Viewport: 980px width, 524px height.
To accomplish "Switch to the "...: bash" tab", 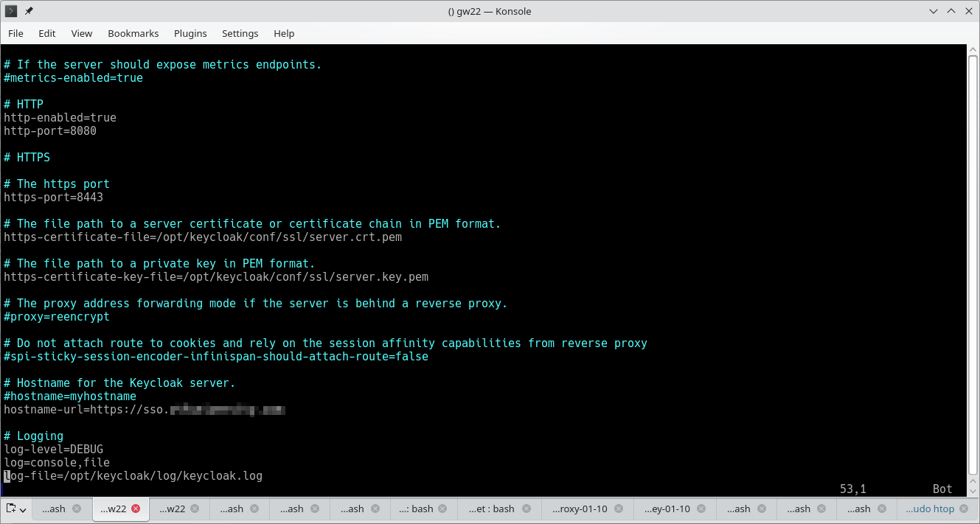I will click(x=417, y=509).
